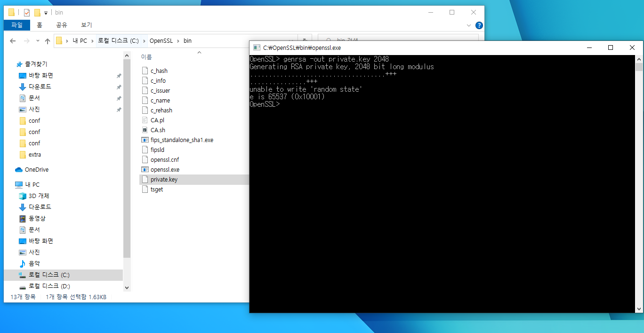
Task: Click the Properties checkmark icon in Explorer title bar
Action: click(27, 13)
